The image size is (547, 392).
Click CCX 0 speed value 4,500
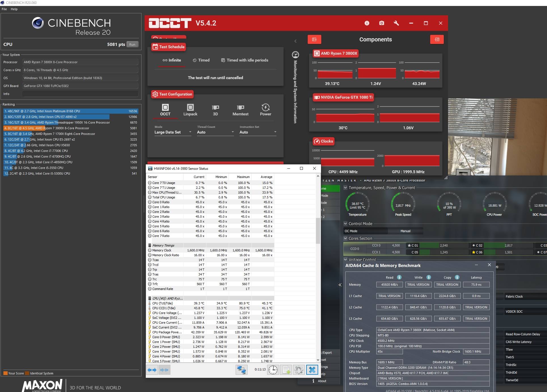tap(396, 245)
